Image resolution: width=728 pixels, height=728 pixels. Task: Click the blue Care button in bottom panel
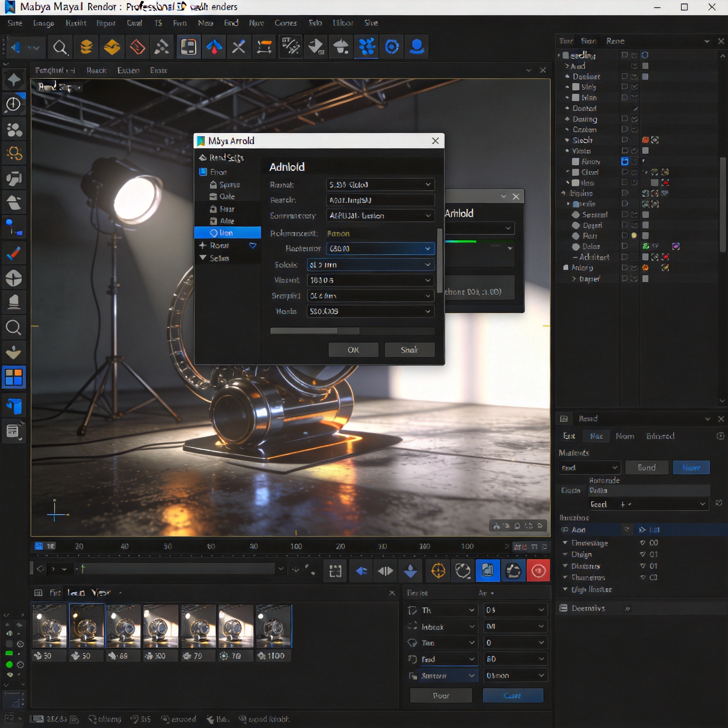pos(513,696)
